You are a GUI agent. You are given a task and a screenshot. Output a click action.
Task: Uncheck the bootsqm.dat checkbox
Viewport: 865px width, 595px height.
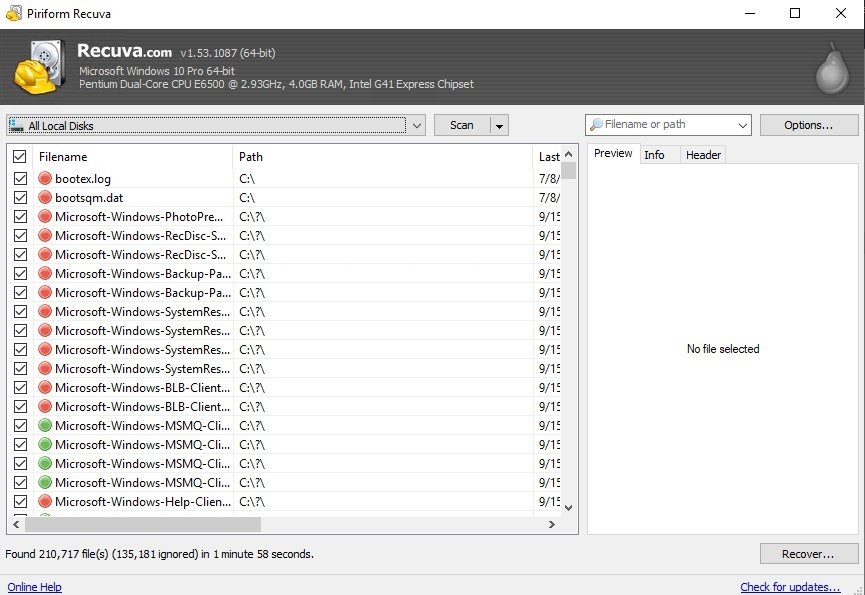click(x=20, y=197)
